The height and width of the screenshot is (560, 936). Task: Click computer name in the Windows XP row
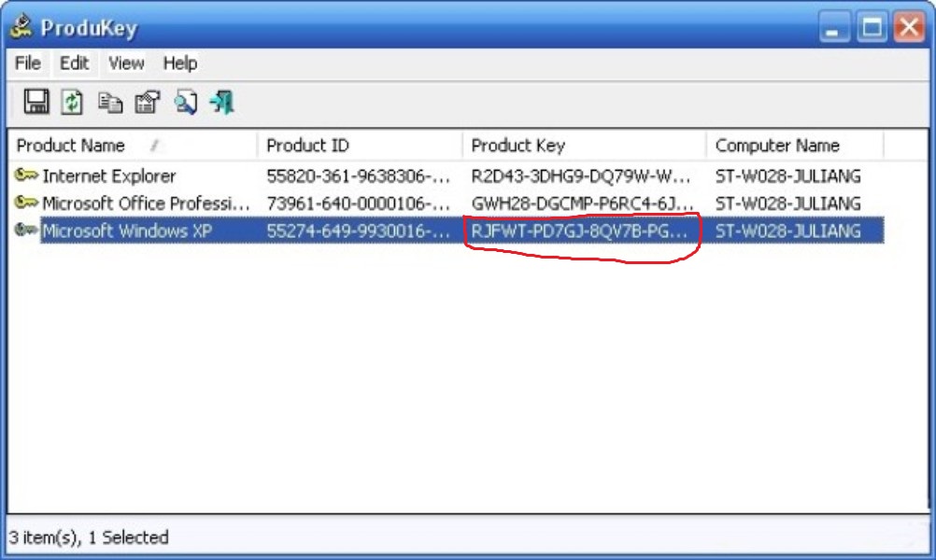788,231
